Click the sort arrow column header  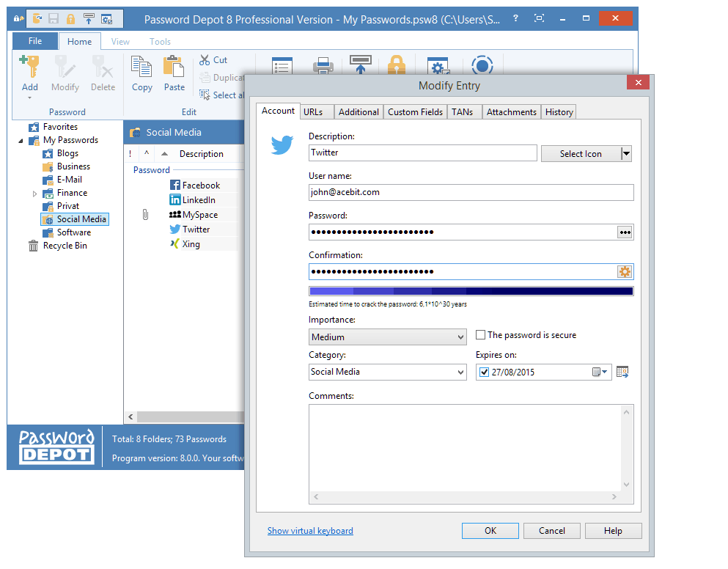point(164,154)
